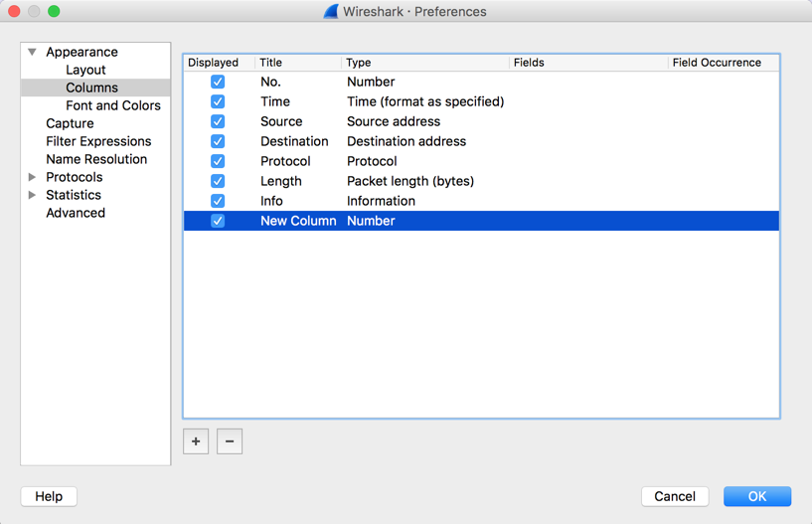
Task: Uncheck Displayed checkbox for Length row
Action: pyautogui.click(x=218, y=181)
